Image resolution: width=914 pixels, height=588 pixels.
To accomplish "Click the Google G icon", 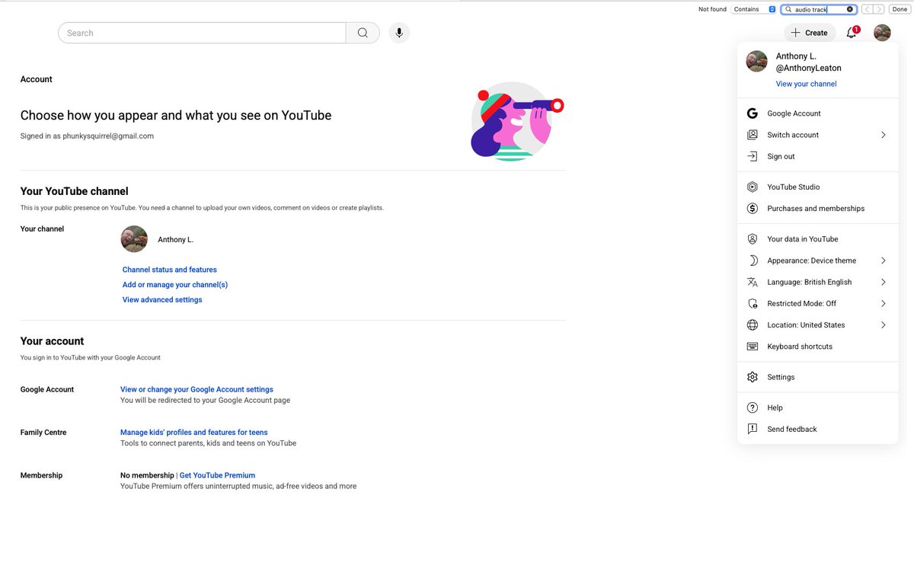I will click(753, 113).
